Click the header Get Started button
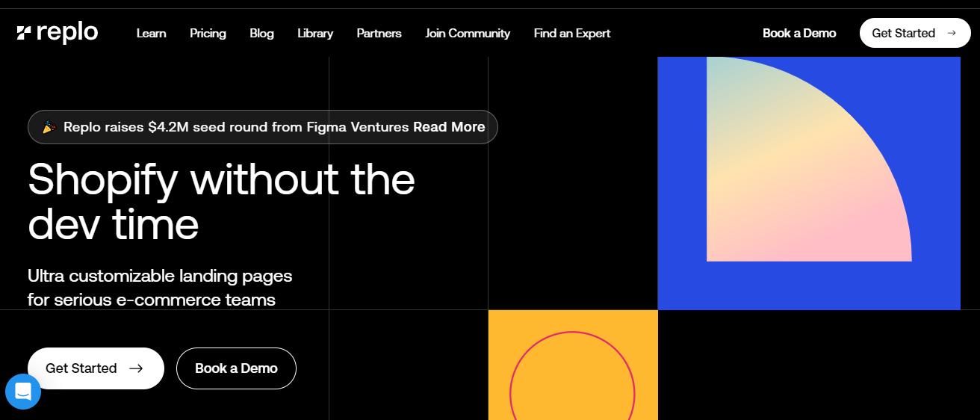The height and width of the screenshot is (420, 980). [x=915, y=33]
